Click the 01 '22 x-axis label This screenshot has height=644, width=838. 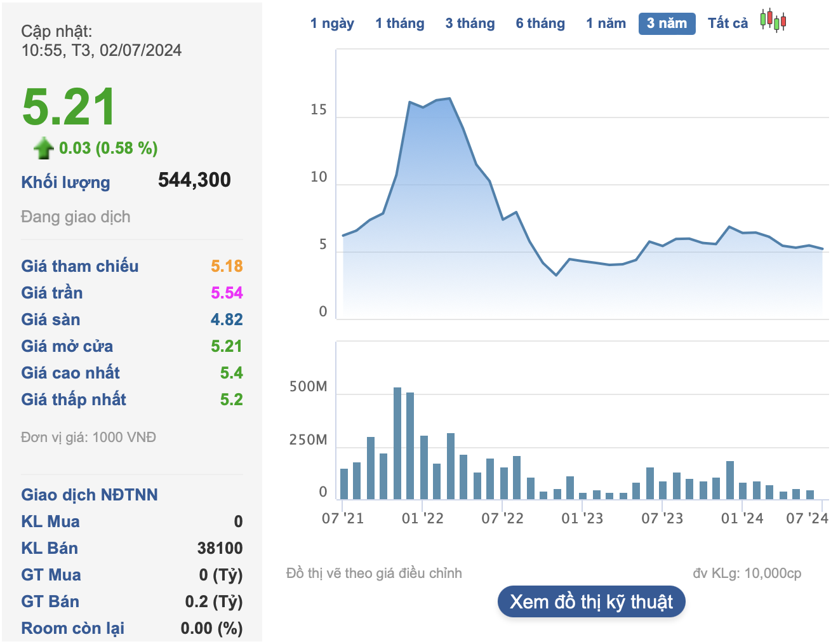point(423,518)
